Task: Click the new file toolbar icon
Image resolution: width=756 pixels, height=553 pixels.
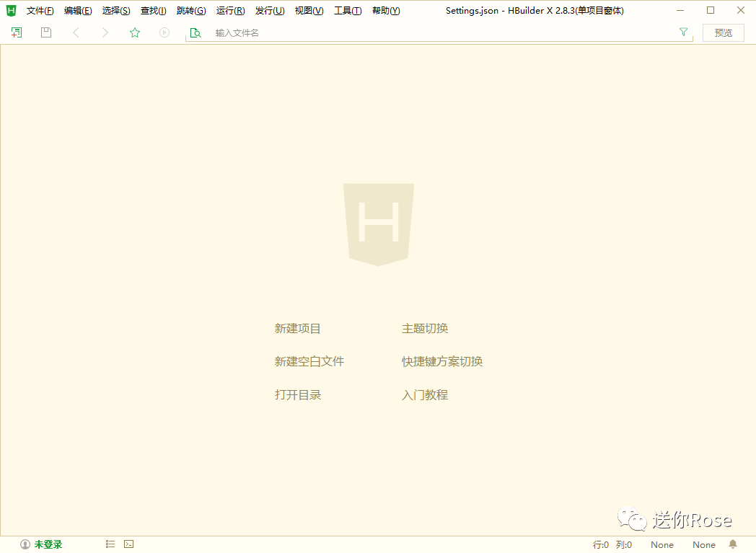Action: click(x=17, y=32)
